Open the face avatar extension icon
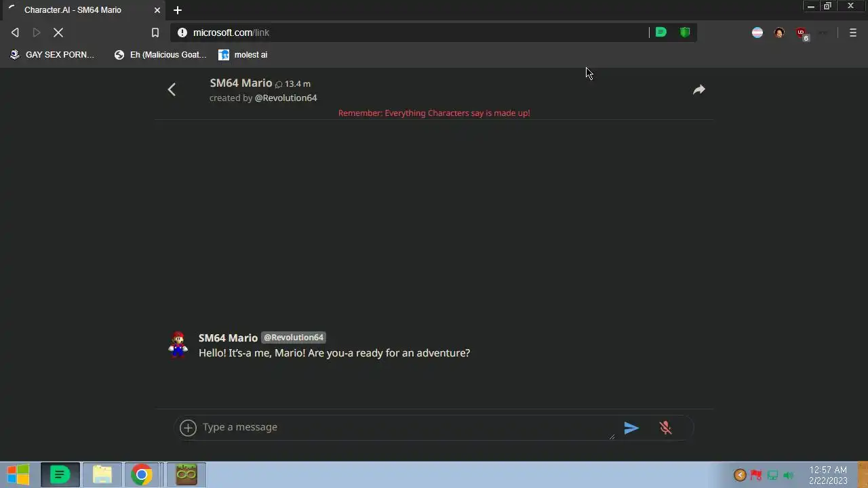 [x=779, y=33]
